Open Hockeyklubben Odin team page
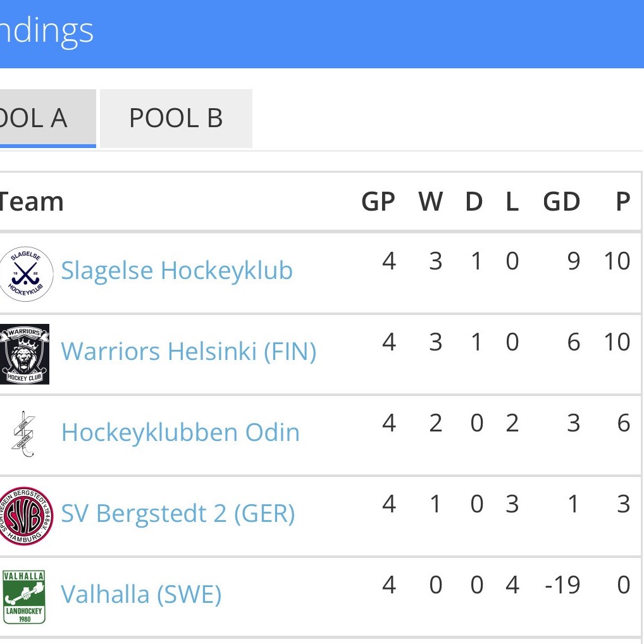The image size is (644, 644). 180,433
